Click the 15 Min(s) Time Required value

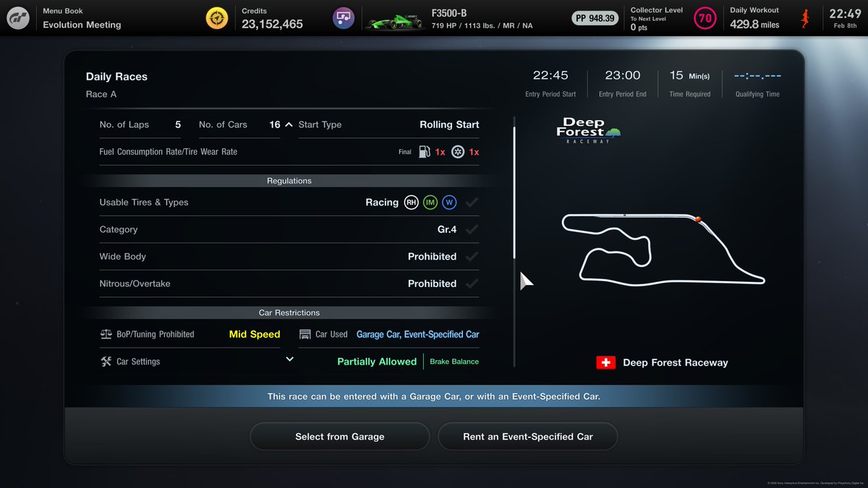pyautogui.click(x=689, y=75)
